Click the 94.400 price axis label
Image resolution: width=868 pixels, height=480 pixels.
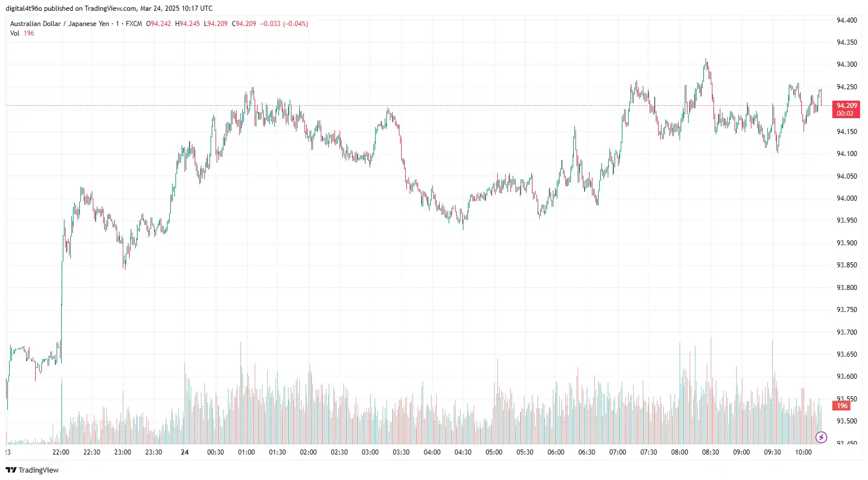(846, 20)
